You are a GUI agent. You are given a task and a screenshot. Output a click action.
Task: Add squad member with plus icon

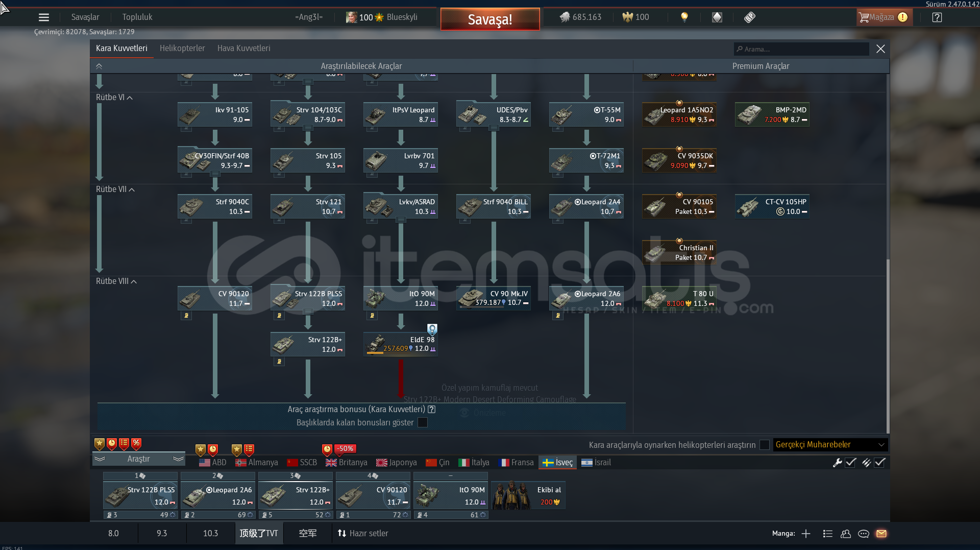pos(806,534)
